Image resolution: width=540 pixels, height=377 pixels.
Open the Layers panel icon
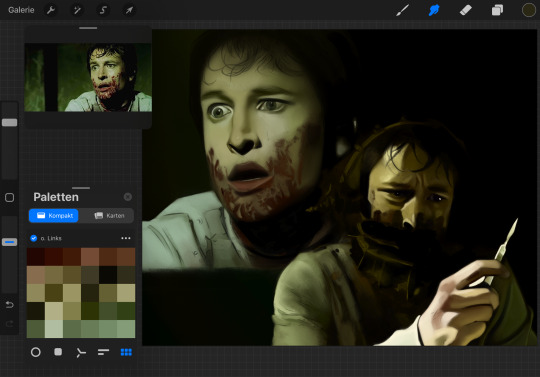[x=497, y=10]
